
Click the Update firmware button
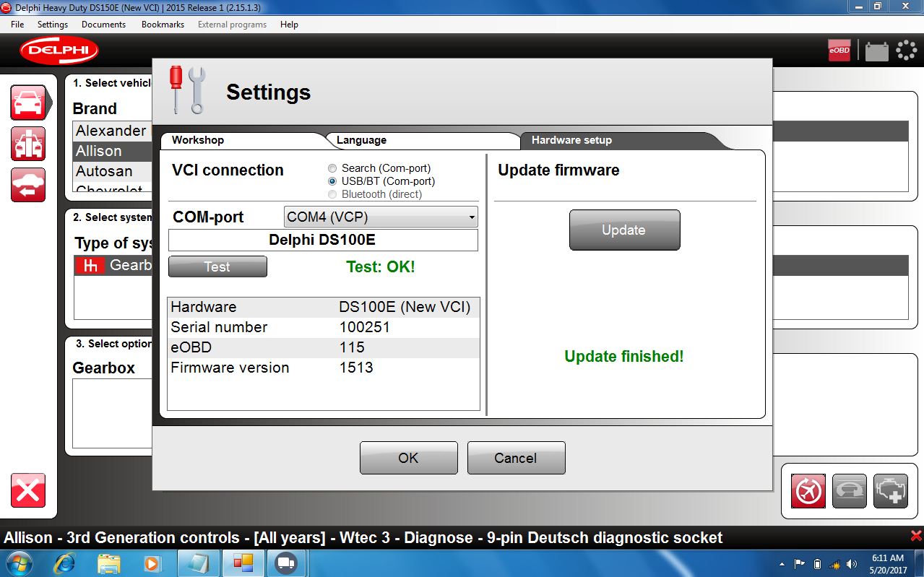[x=624, y=230]
